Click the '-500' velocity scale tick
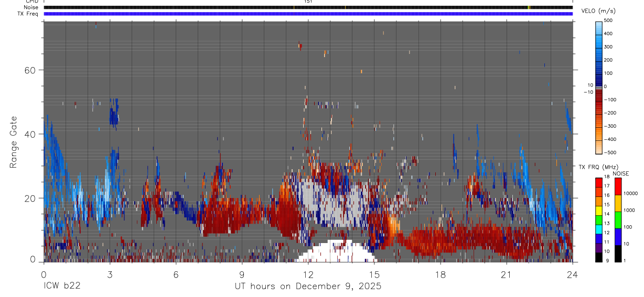 (x=610, y=152)
